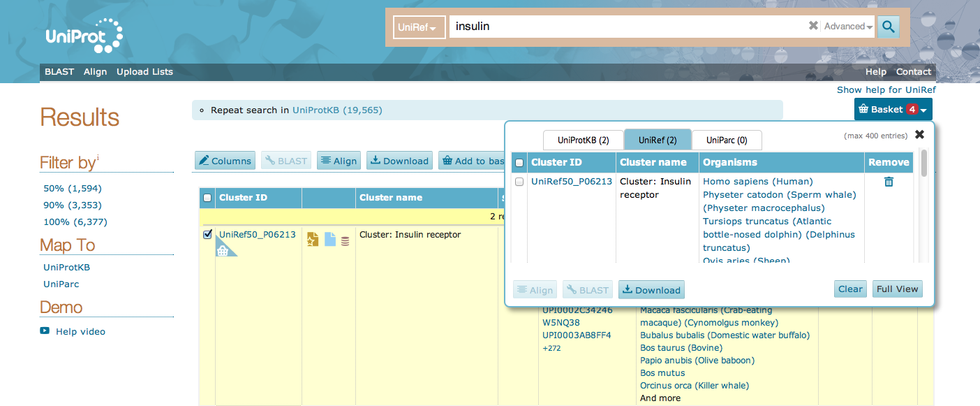Click Orcinus orca (Killer whale) link

694,386
